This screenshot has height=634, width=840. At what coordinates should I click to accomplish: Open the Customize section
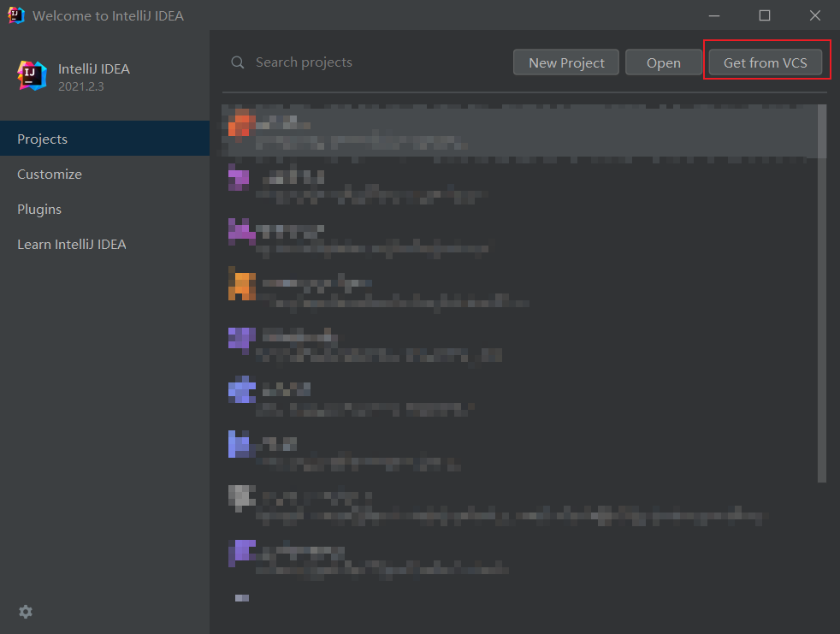pos(50,174)
